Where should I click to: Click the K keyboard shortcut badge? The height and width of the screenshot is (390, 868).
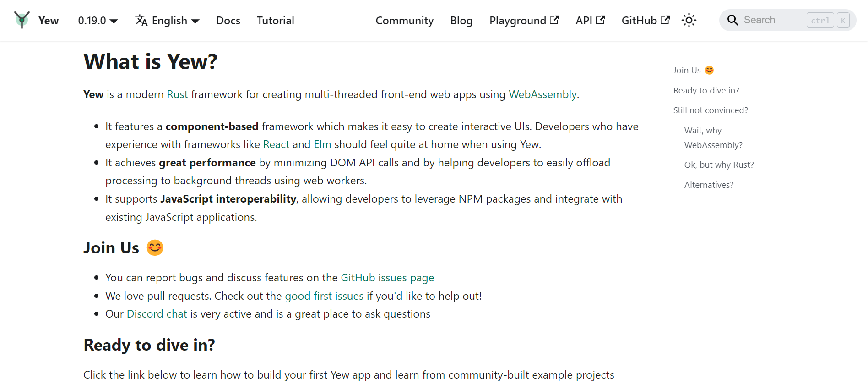[x=843, y=20]
